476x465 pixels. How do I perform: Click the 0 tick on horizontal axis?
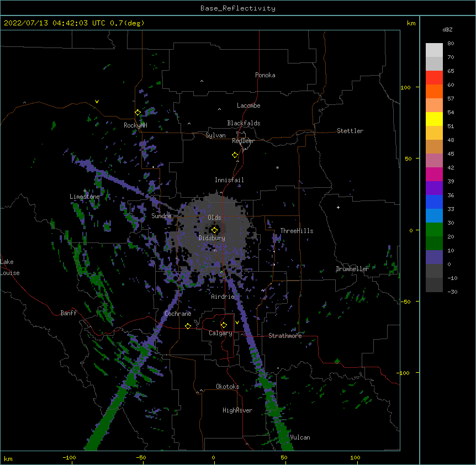coord(213,457)
